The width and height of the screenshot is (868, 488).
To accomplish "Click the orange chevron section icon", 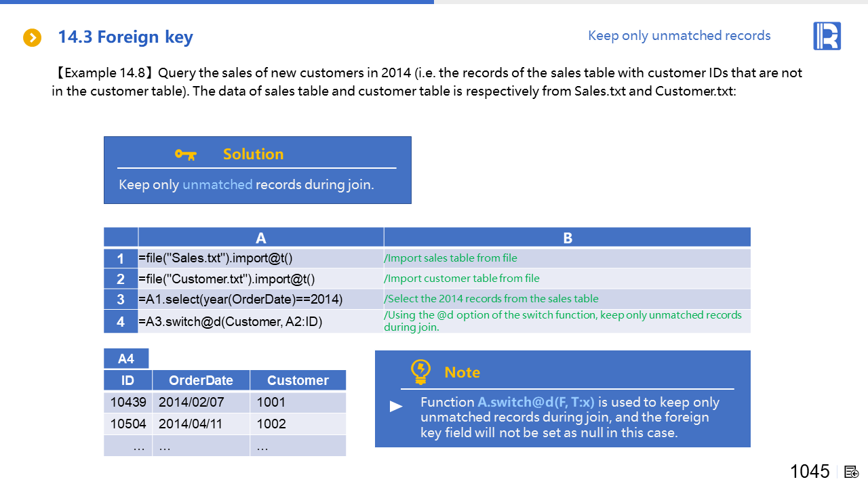I will [x=32, y=37].
